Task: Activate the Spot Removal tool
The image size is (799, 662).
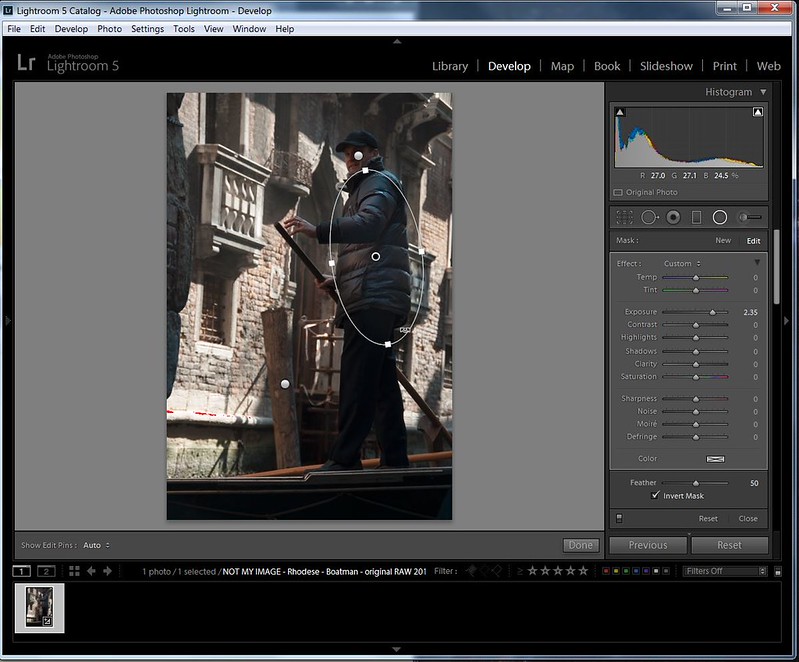Action: 649,217
